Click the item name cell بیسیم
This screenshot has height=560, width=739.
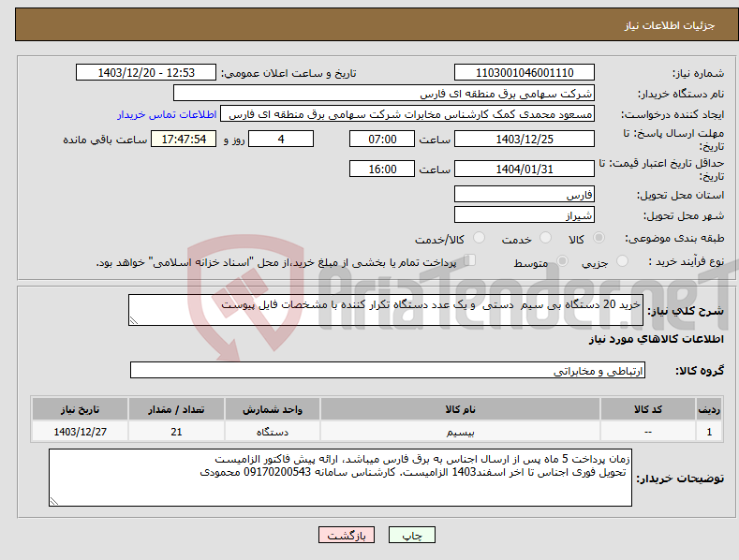point(461,432)
